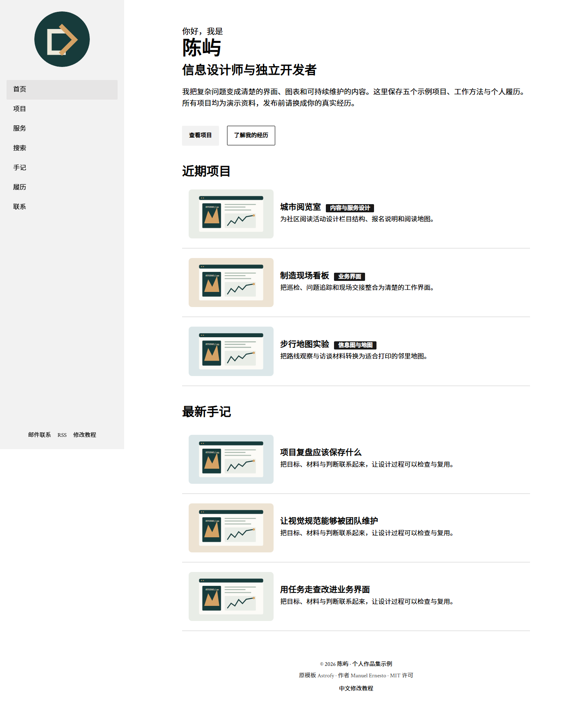The width and height of the screenshot is (588, 701).
Task: Read the note 用任务走查改进业务界面
Action: pyautogui.click(x=325, y=590)
